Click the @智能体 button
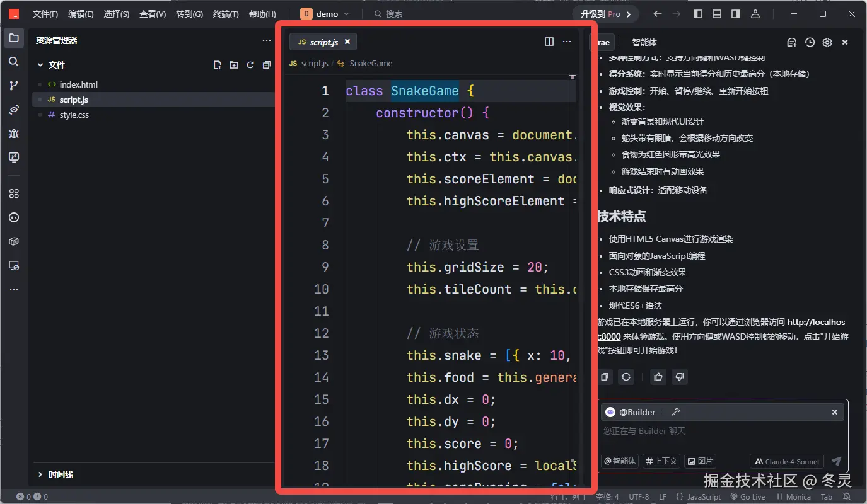867x504 pixels. 620,461
